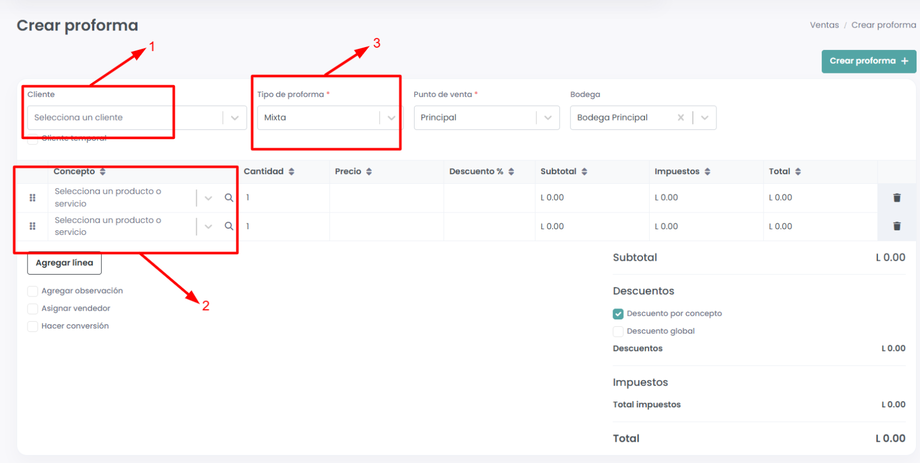The image size is (920, 463).
Task: Click the Crear proforma button
Action: (x=868, y=61)
